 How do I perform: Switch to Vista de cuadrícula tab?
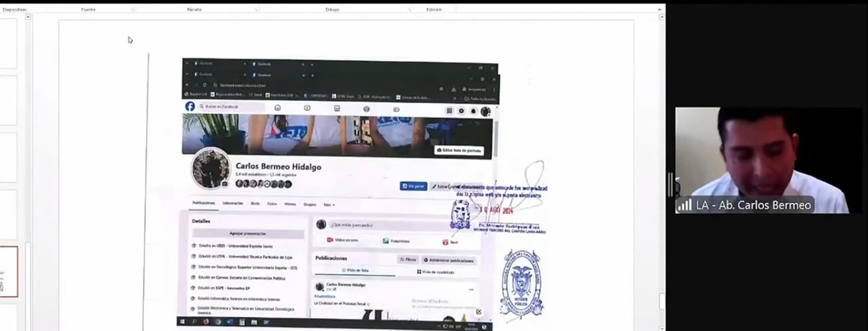pos(436,272)
